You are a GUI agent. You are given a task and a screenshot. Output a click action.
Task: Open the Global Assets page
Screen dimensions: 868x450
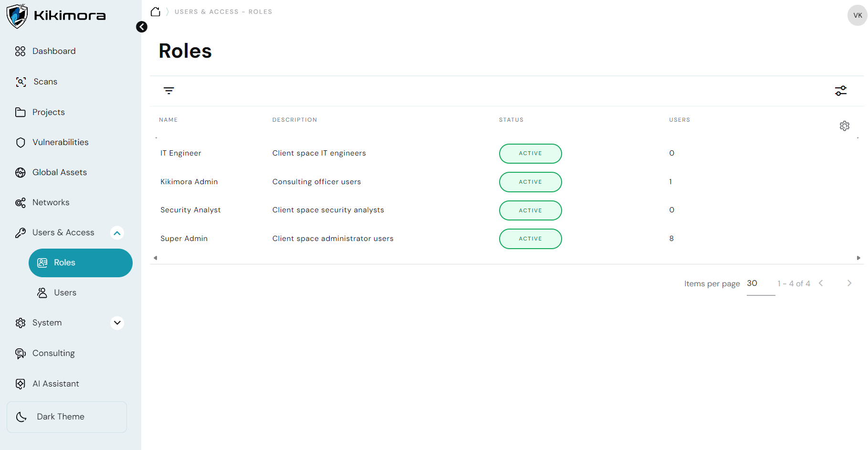(59, 172)
